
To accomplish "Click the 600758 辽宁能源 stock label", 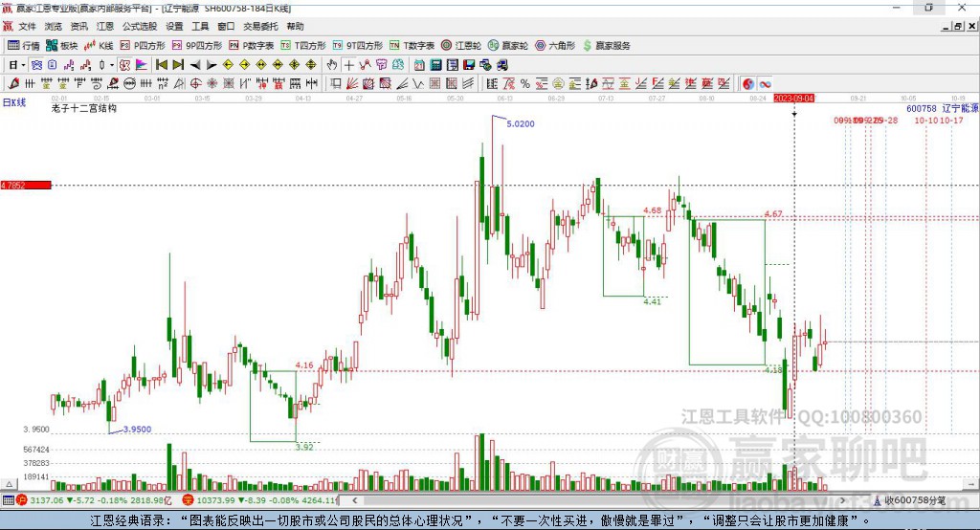I will click(x=943, y=109).
